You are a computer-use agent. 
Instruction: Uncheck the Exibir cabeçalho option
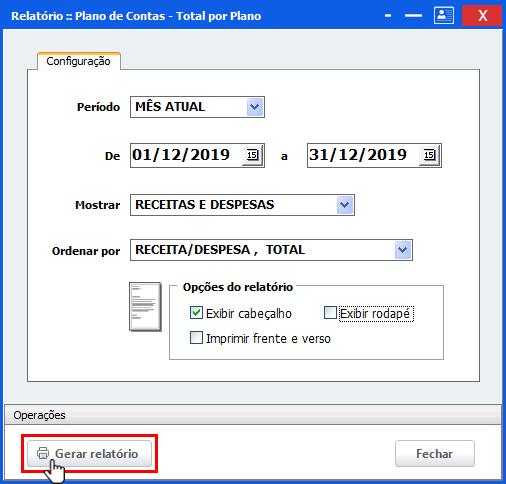coord(196,313)
